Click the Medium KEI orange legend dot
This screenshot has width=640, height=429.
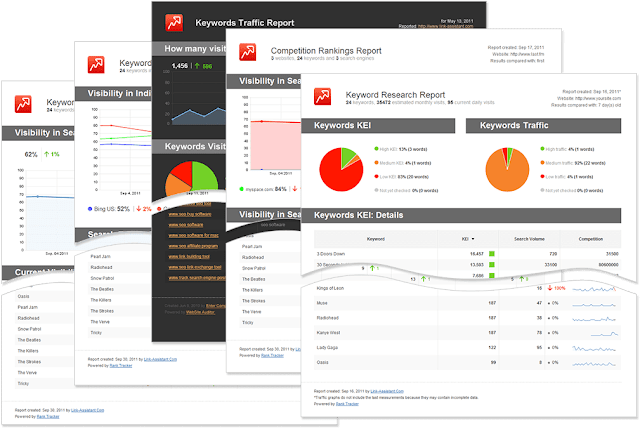tap(376, 162)
